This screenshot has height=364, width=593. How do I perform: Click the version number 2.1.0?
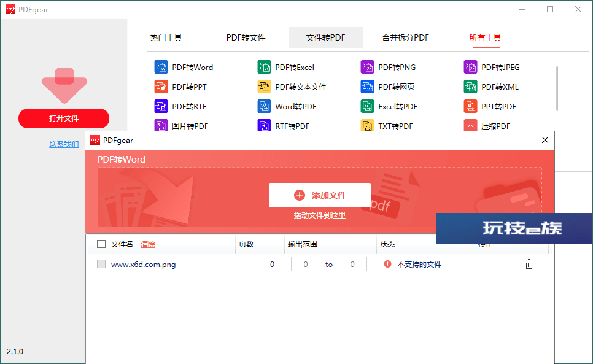(15, 352)
